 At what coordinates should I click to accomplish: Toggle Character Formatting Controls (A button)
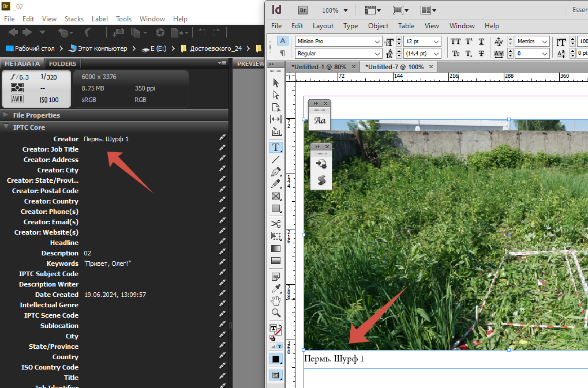tap(282, 41)
